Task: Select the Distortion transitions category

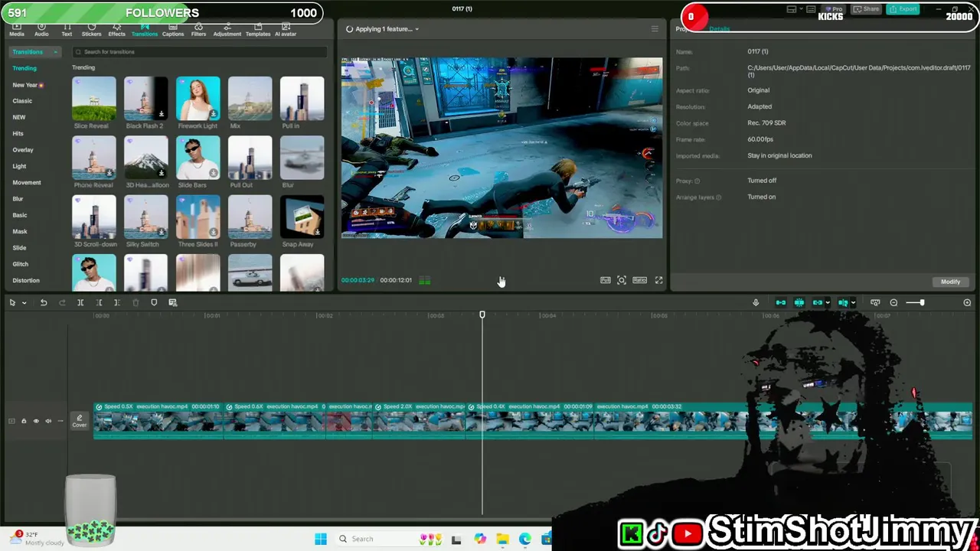Action: (x=26, y=280)
